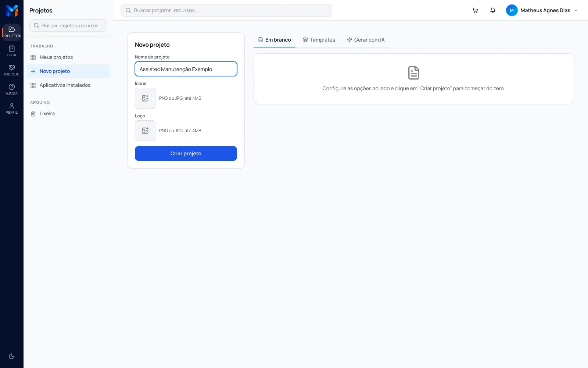Open the Indique referral section
Image resolution: width=588 pixels, height=368 pixels.
pyautogui.click(x=12, y=70)
